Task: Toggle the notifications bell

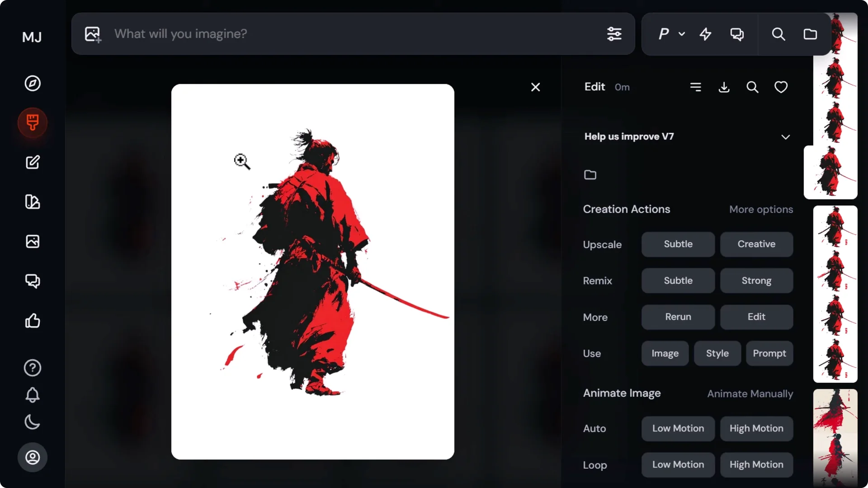Action: (x=32, y=395)
